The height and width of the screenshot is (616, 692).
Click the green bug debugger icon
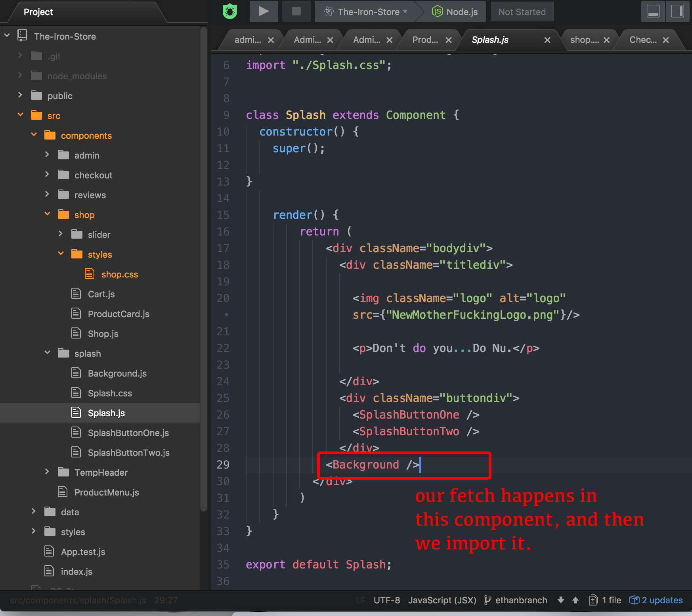tap(230, 11)
